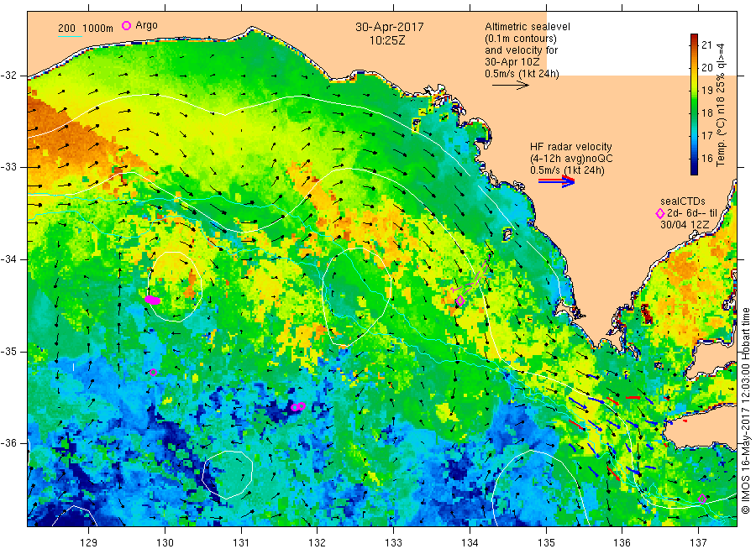Click the '10:25Z' time label

[x=387, y=40]
